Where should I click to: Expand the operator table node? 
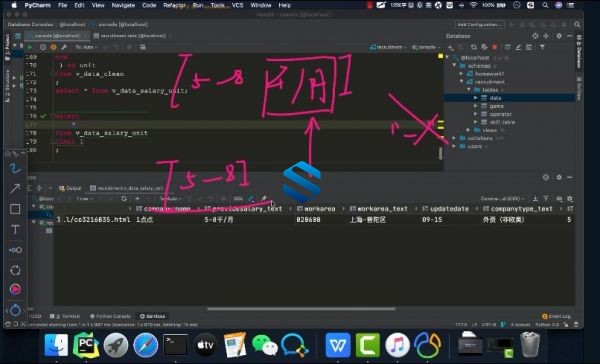point(476,114)
